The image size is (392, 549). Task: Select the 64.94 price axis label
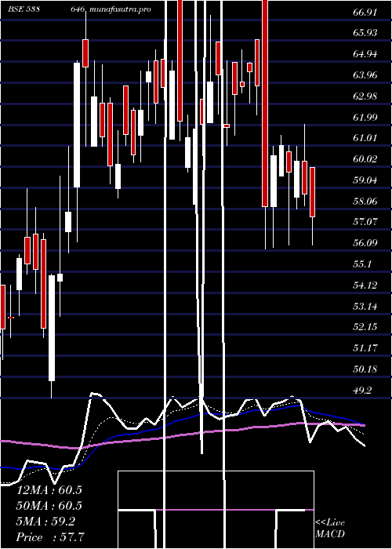click(x=365, y=54)
